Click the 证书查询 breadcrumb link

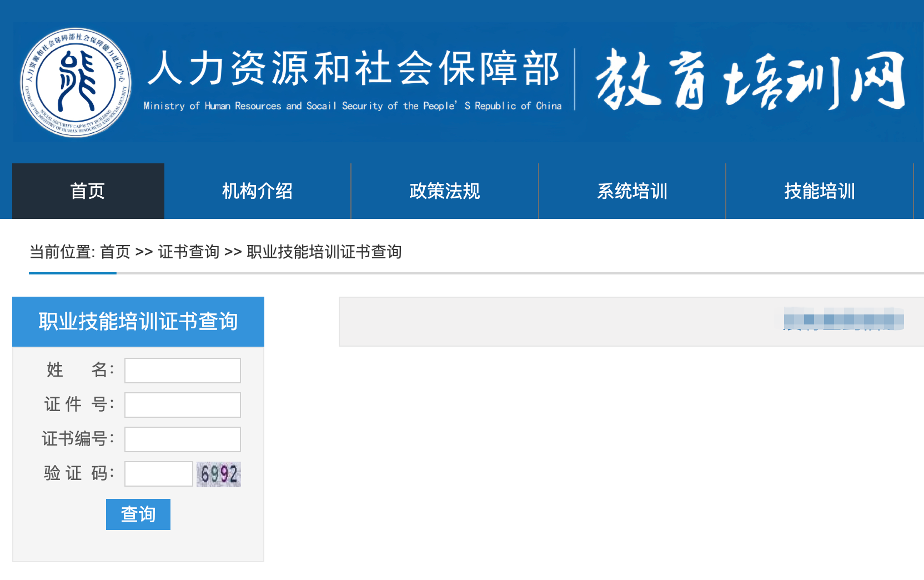(189, 252)
